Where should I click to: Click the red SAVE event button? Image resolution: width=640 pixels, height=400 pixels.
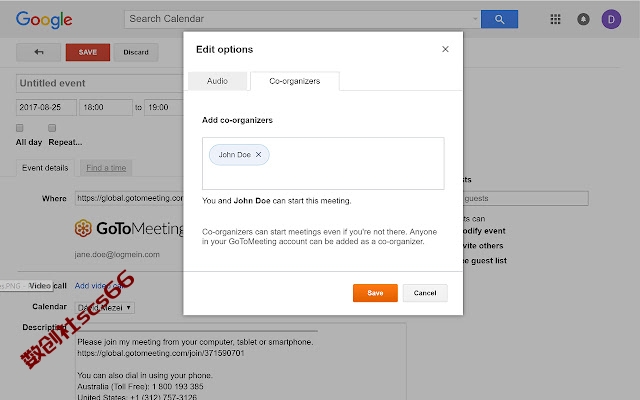[88, 52]
